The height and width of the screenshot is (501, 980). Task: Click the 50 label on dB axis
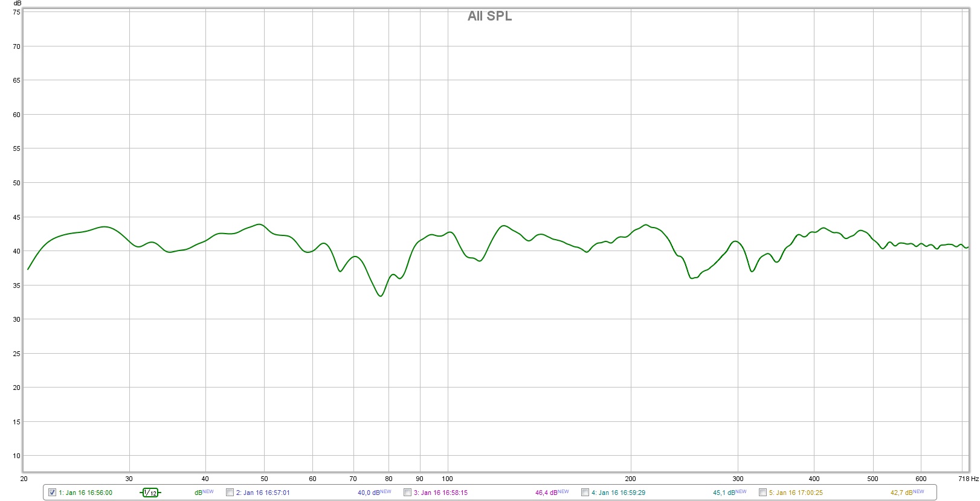(x=17, y=183)
